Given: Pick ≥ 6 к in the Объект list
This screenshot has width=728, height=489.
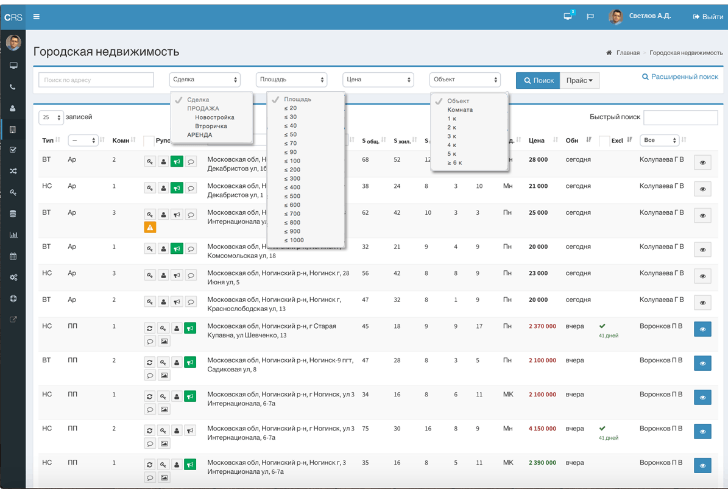Looking at the screenshot, I should (455, 163).
